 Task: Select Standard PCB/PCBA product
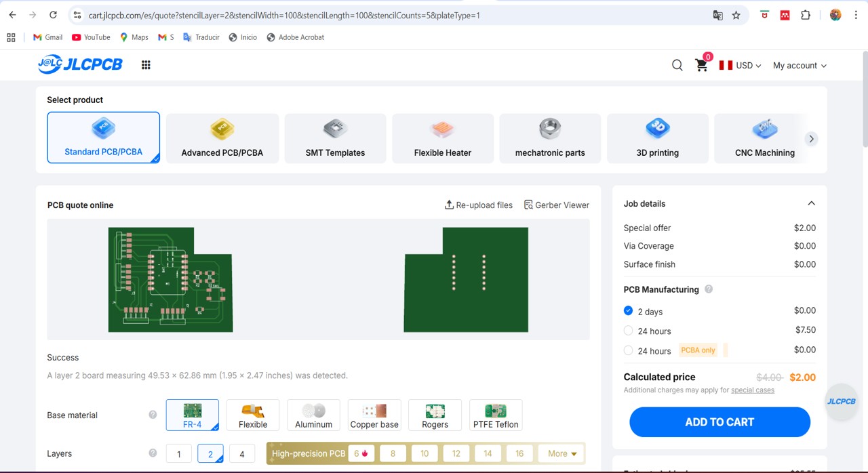103,138
